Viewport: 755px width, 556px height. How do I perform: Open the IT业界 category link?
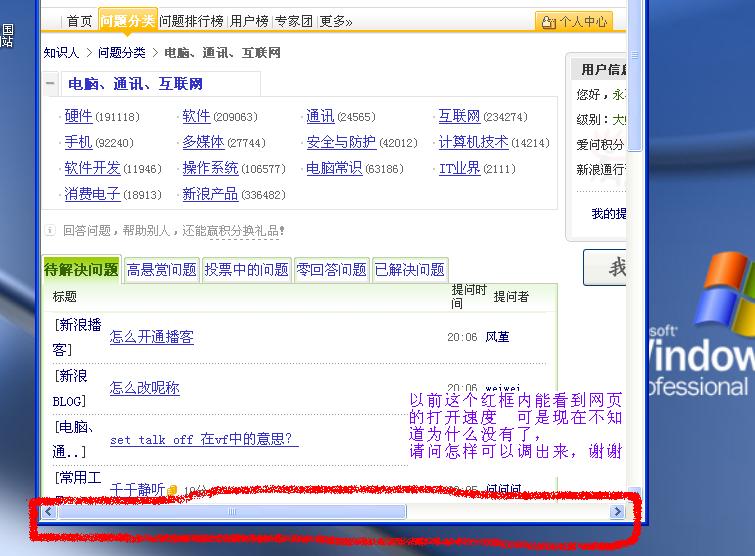click(x=459, y=168)
